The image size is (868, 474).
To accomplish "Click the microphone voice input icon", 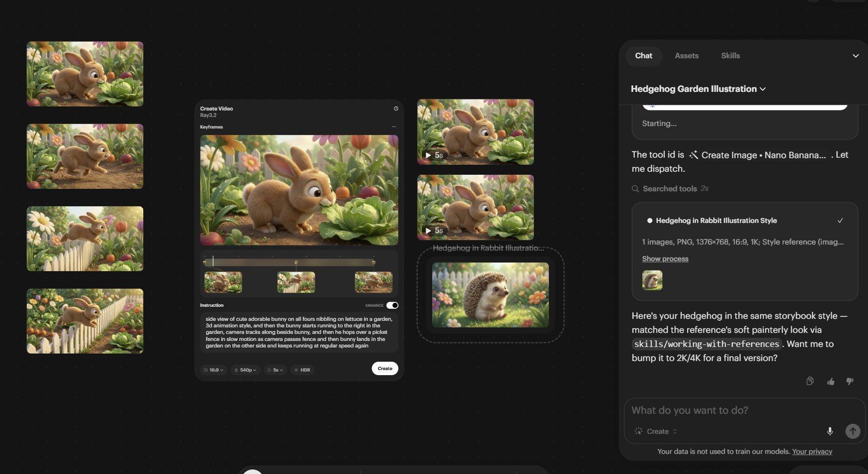I will tap(830, 431).
